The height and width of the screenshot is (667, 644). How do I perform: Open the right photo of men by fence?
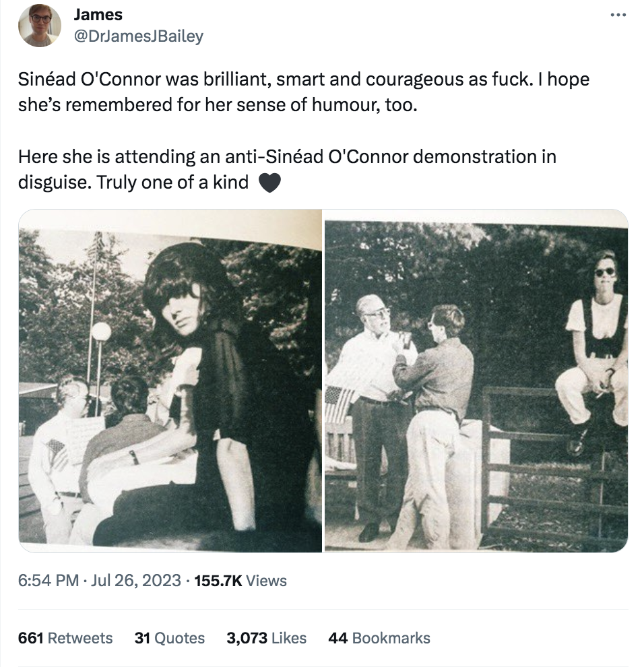(x=476, y=381)
